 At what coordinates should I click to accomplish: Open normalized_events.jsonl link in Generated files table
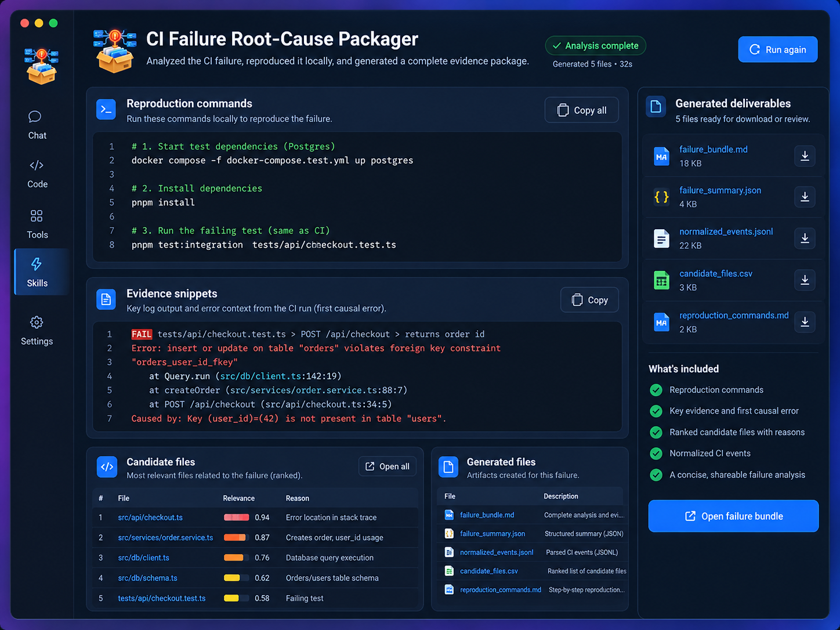point(497,552)
